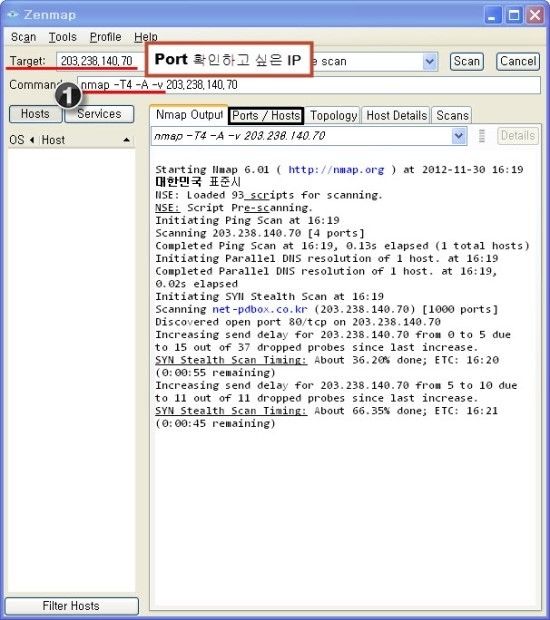Click the Zenmap title bar icon
This screenshot has width=550, height=620.
pos(13,14)
